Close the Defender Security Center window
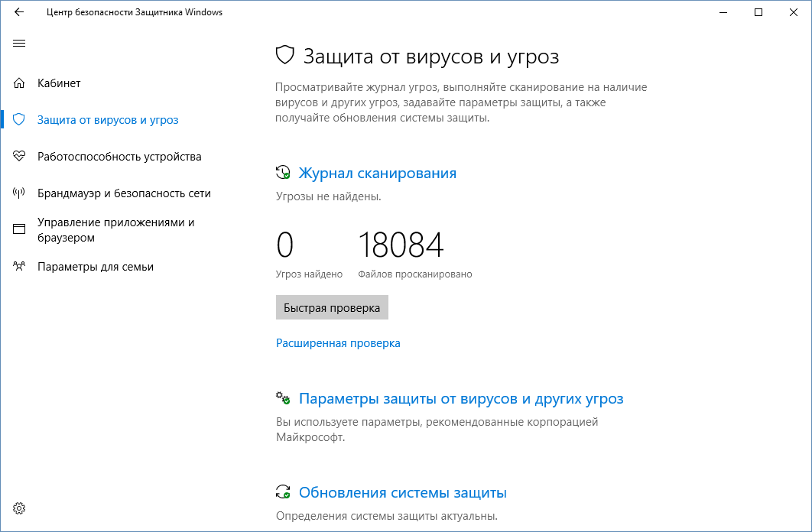The image size is (812, 532). tap(794, 12)
